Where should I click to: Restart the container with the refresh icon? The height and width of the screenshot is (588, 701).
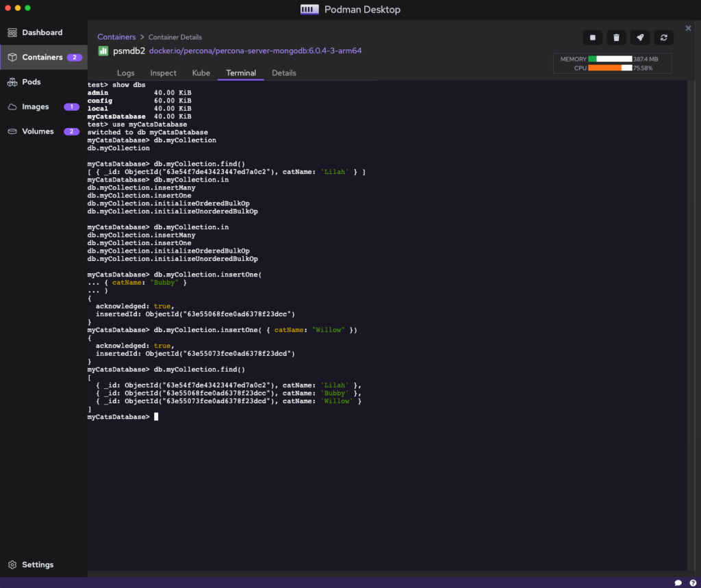[663, 38]
